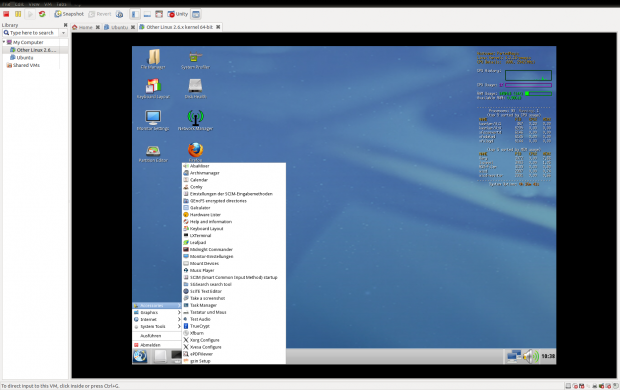This screenshot has width=620, height=390.
Task: Click the restart VM icon in toolbar
Action: tap(42, 14)
